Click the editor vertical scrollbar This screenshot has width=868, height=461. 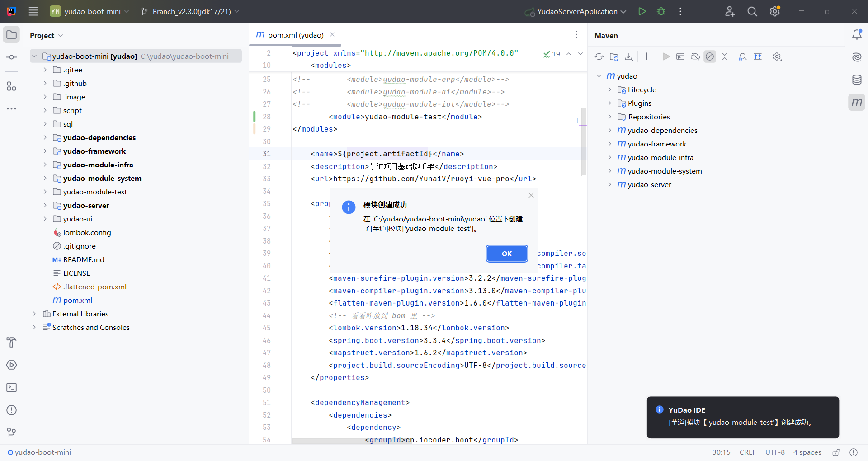pyautogui.click(x=584, y=141)
